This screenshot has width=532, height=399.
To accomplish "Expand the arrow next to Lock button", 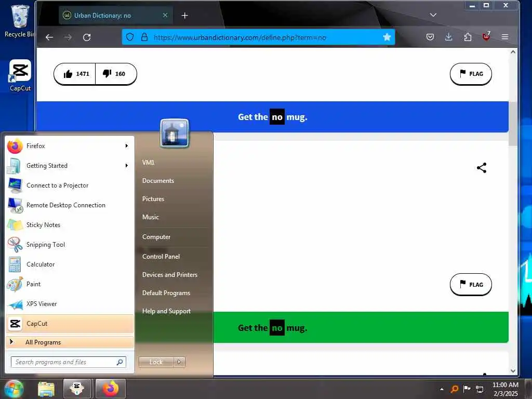I will [x=179, y=362].
